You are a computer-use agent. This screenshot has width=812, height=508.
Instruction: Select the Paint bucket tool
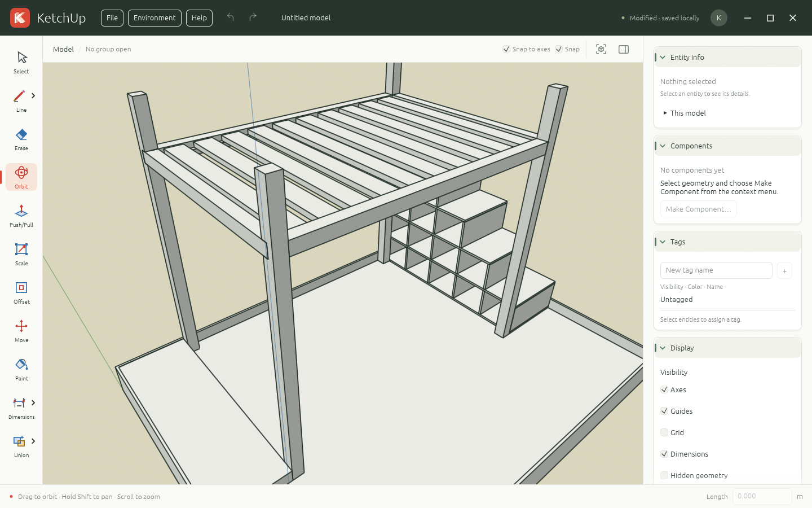pos(21,369)
